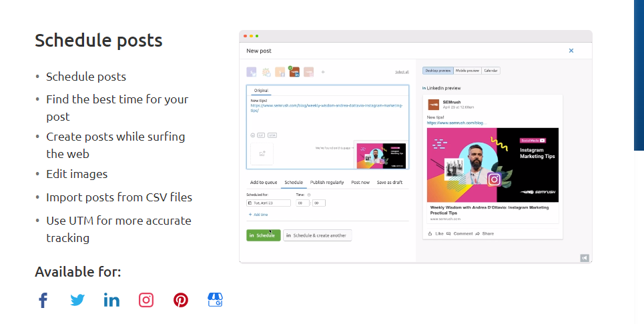The height and width of the screenshot is (324, 644).
Task: Click the Weekly Wisdom article title in preview
Action: pos(489,210)
